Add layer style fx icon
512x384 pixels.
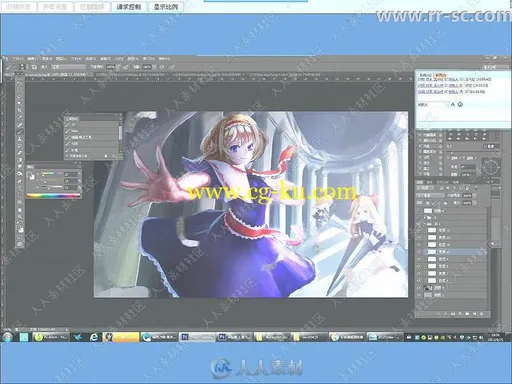(x=446, y=314)
